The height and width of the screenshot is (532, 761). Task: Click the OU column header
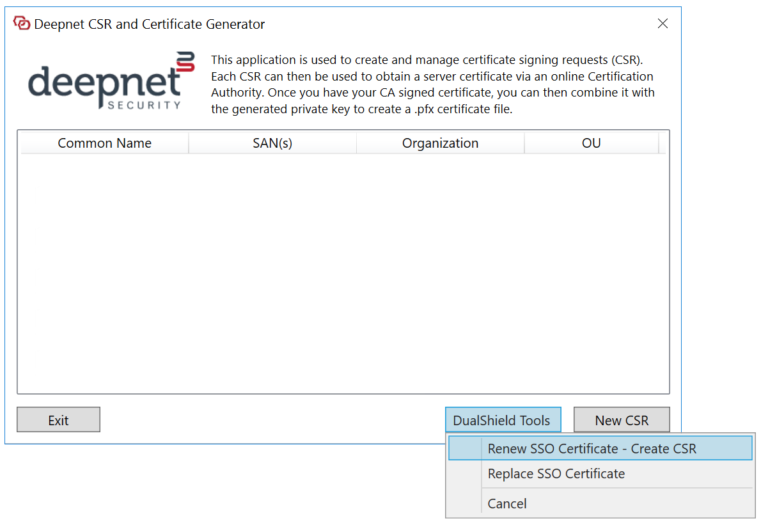click(591, 143)
